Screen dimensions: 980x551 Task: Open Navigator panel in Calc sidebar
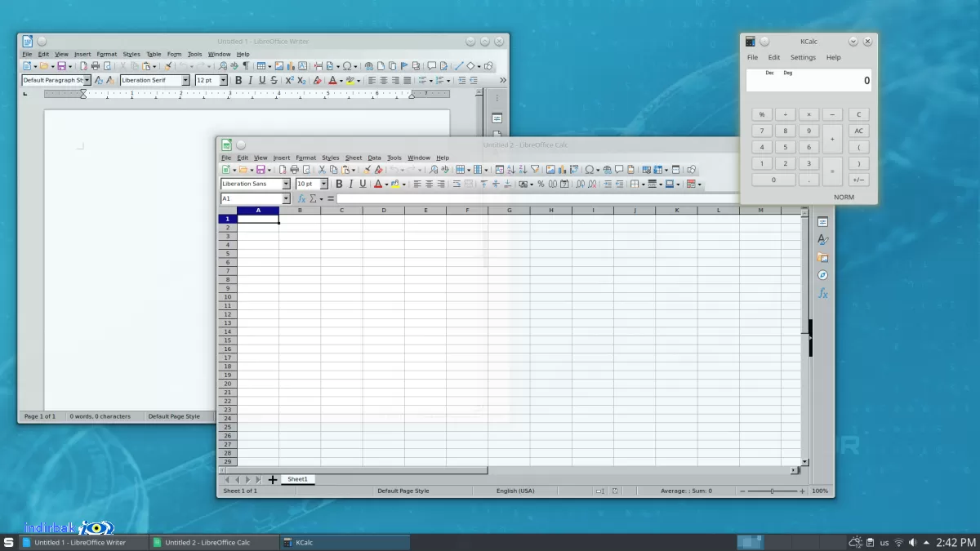tap(823, 275)
